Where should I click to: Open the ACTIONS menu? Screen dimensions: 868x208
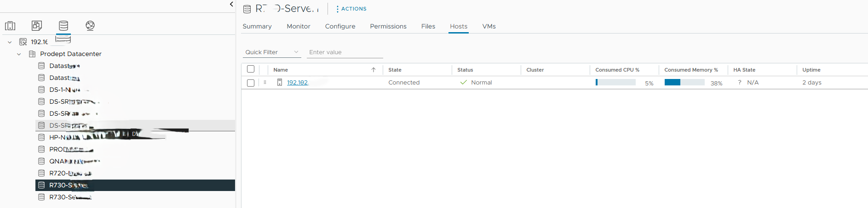click(351, 9)
